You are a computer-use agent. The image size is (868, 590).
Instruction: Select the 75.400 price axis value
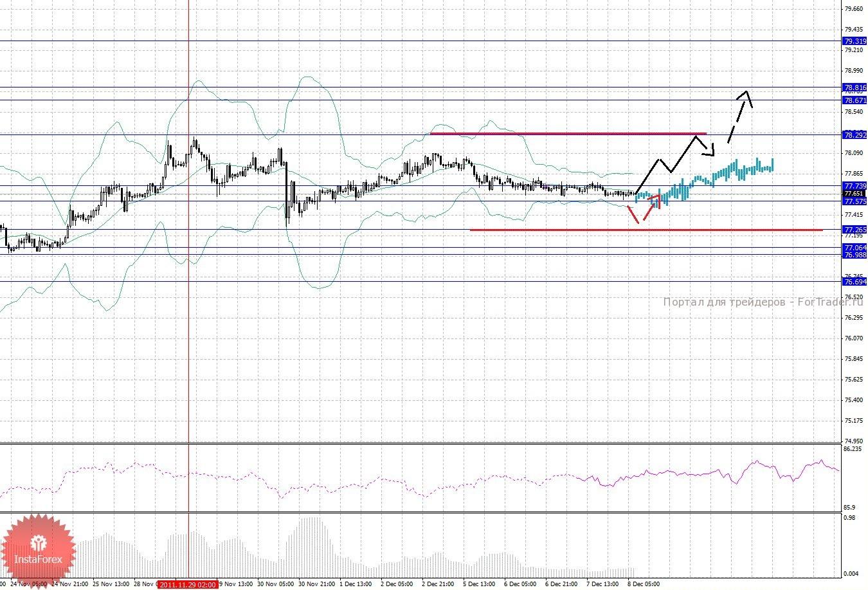pyautogui.click(x=854, y=400)
